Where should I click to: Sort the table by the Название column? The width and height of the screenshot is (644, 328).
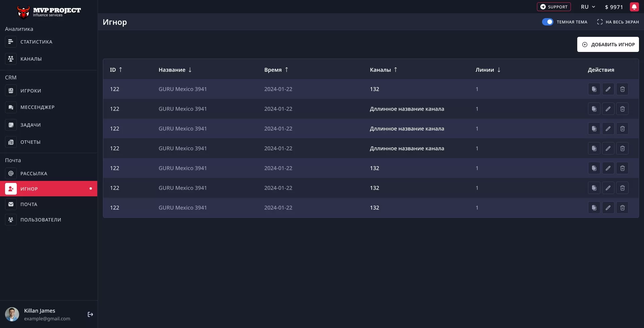tap(175, 70)
